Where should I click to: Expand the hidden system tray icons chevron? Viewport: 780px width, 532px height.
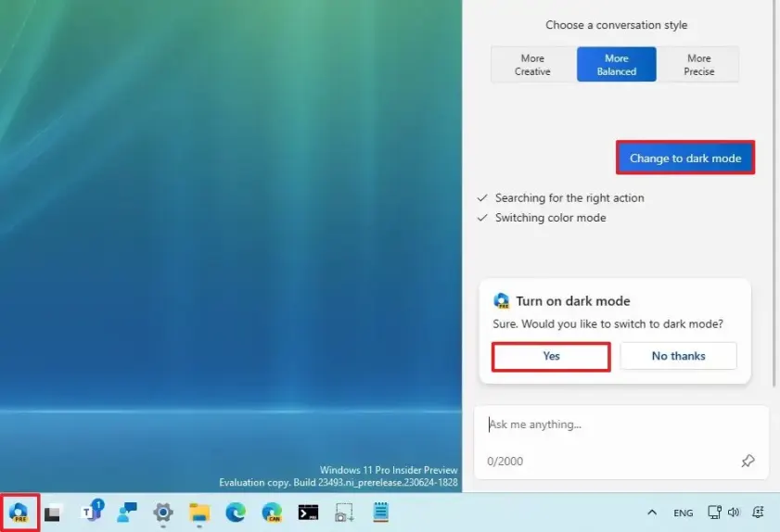(652, 513)
